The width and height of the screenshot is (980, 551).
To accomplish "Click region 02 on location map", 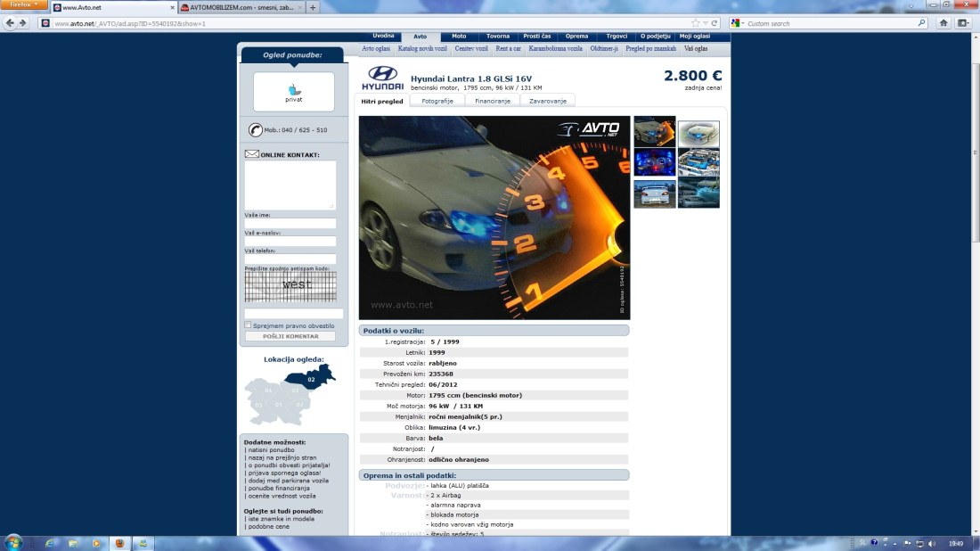I will (x=311, y=377).
